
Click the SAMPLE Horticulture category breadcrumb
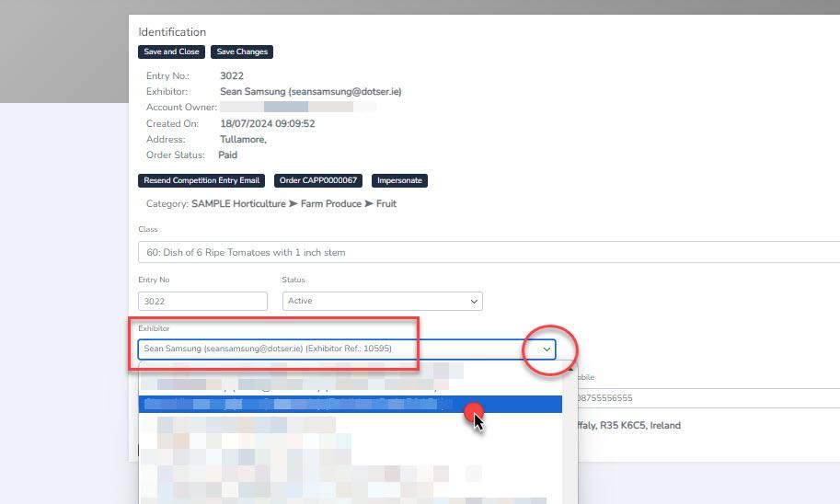pyautogui.click(x=238, y=204)
